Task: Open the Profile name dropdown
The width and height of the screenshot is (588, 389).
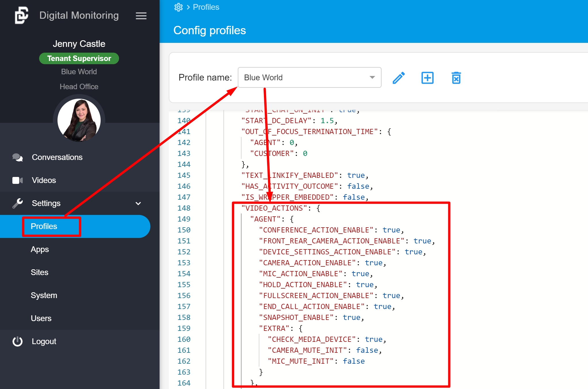Action: [309, 77]
